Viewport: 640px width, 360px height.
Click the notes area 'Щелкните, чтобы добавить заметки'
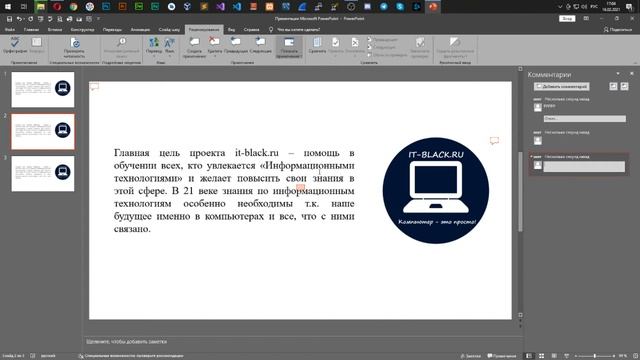(127, 342)
